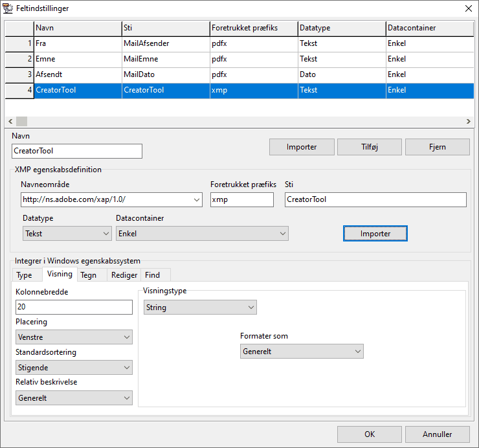Viewport: 479px width, 448px height.
Task: Click the Datatype column header
Action: tap(342, 28)
